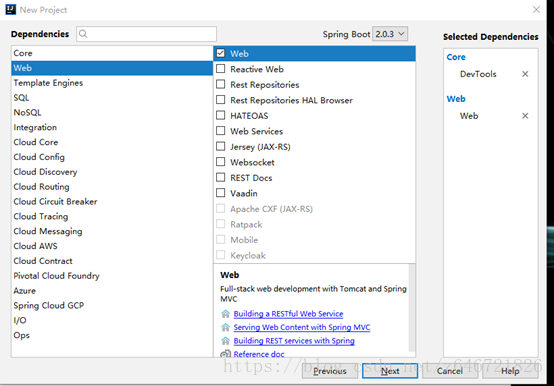Click house icon beside Building REST services guide

[x=225, y=341]
